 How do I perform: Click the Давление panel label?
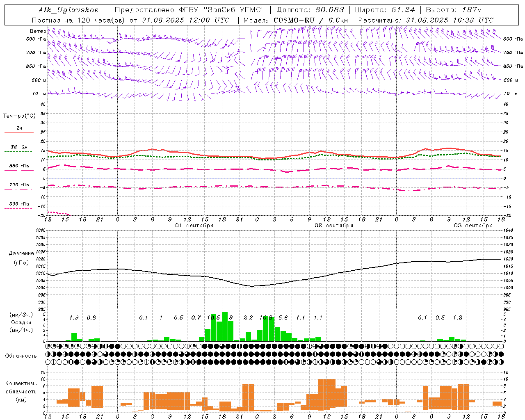click(21, 253)
